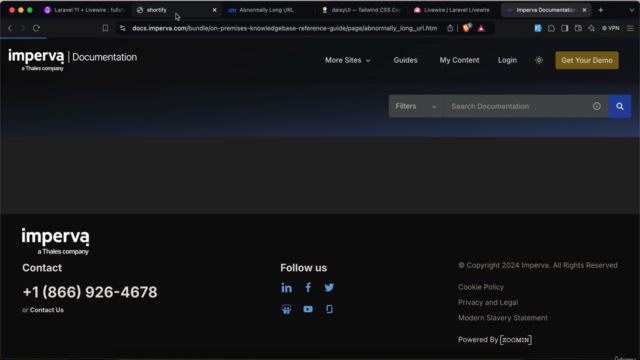Click the Zoomin powered-by logo
This screenshot has height=360, width=640.
click(x=516, y=340)
